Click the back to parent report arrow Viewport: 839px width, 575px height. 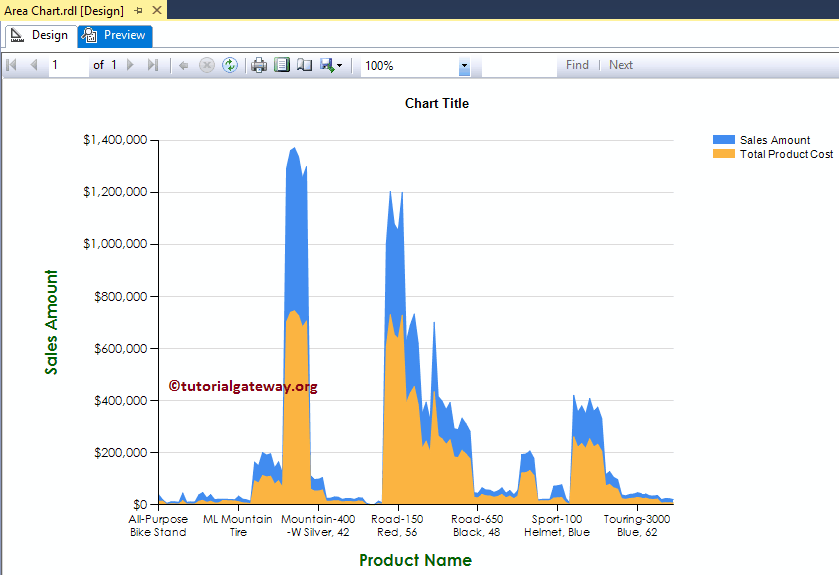184,66
